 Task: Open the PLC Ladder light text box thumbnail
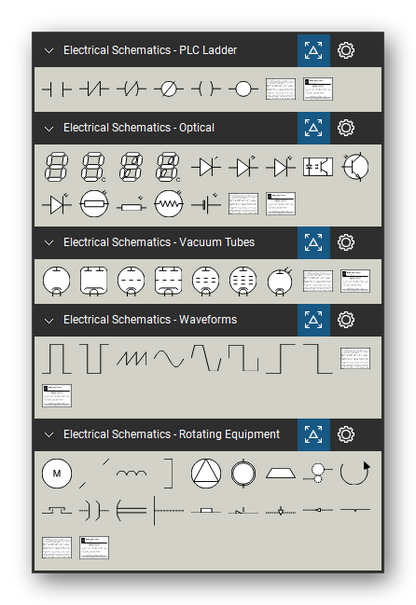pyautogui.click(x=281, y=90)
